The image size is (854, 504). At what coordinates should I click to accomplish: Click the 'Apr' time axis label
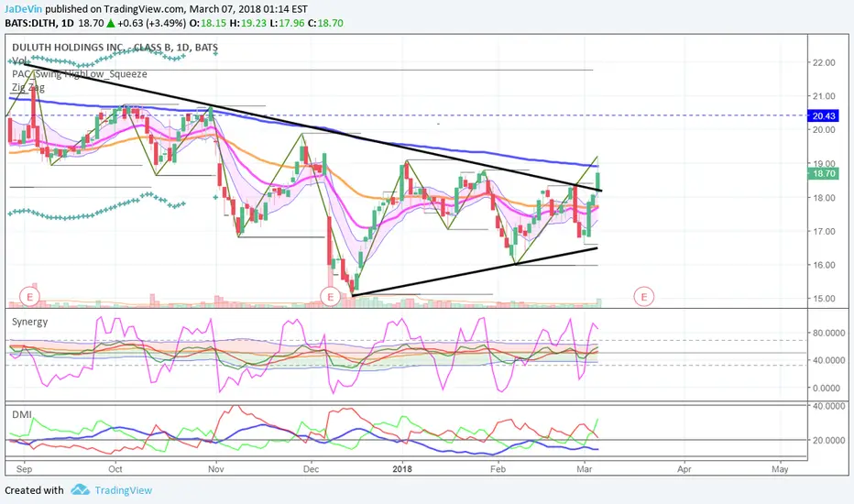(x=684, y=469)
